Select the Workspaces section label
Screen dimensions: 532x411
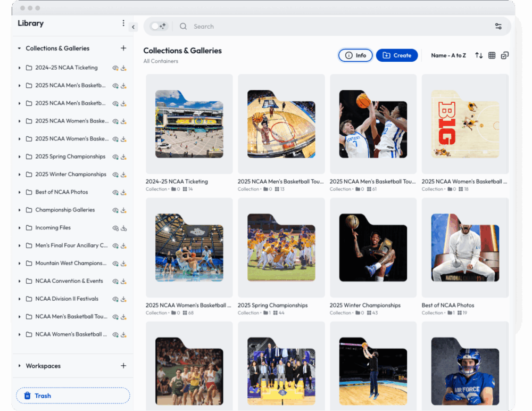[43, 366]
